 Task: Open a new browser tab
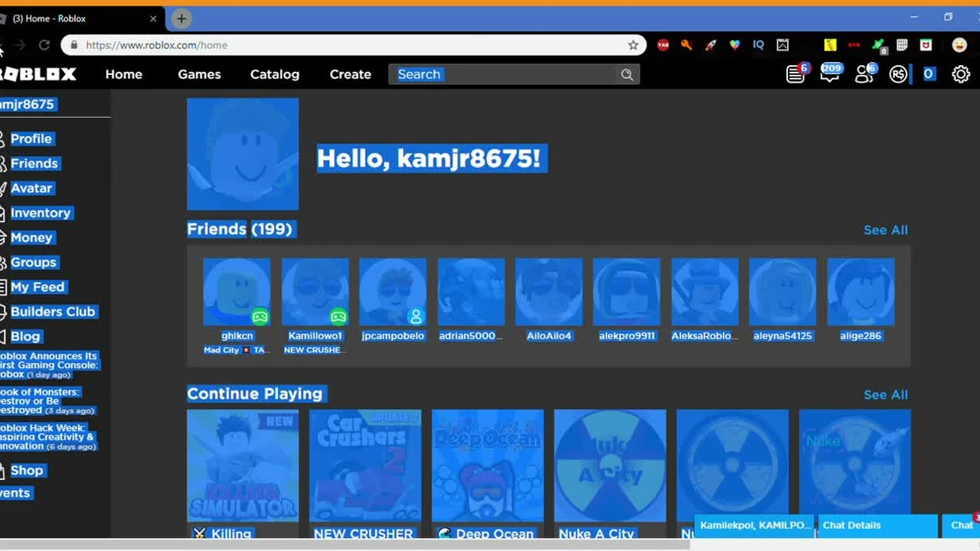[x=181, y=18]
